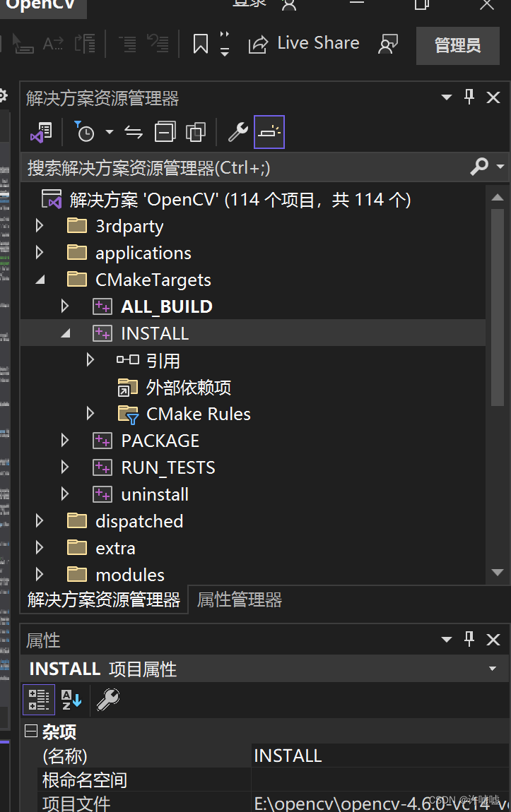The image size is (511, 812).
Task: Expand the extra folder
Action: pyautogui.click(x=40, y=547)
